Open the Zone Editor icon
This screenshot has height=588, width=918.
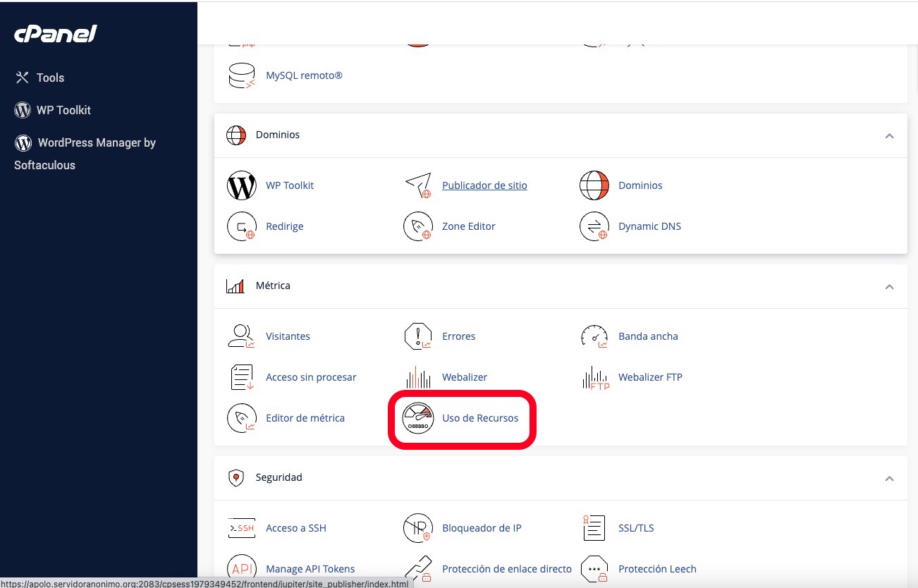point(417,226)
